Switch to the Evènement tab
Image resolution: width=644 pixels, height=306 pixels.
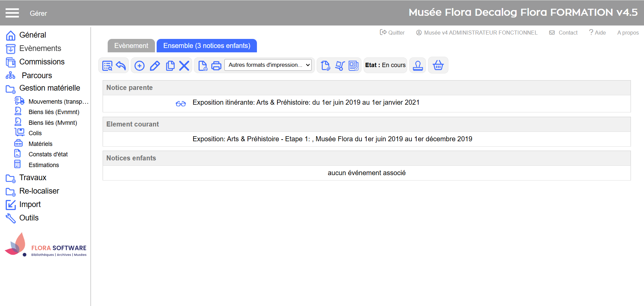(x=131, y=46)
